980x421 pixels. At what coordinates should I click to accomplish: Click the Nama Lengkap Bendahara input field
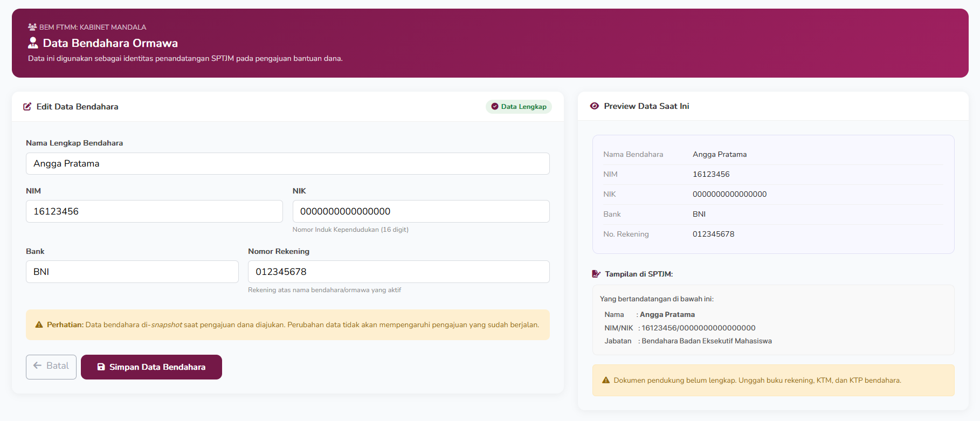288,163
